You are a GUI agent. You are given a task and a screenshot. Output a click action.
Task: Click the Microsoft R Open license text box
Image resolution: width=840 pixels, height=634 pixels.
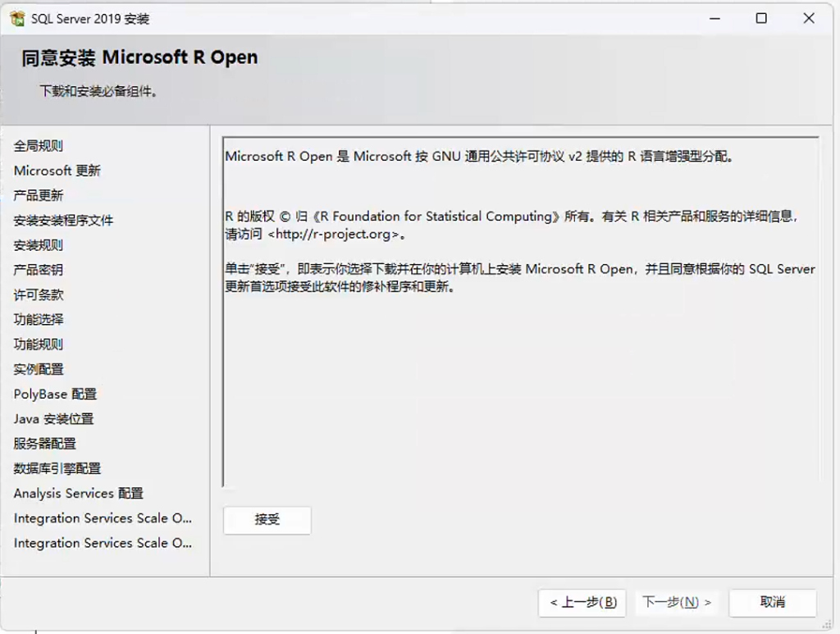[521, 312]
